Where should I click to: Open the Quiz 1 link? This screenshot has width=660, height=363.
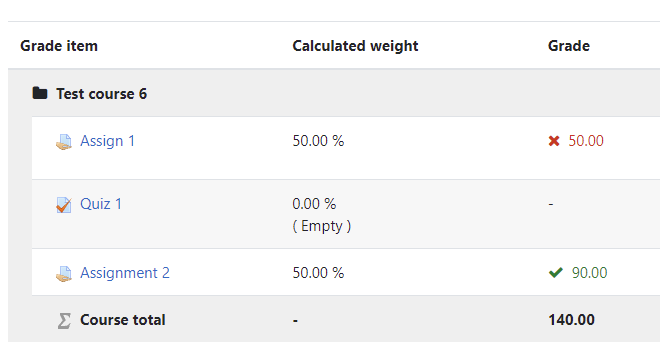tap(101, 204)
